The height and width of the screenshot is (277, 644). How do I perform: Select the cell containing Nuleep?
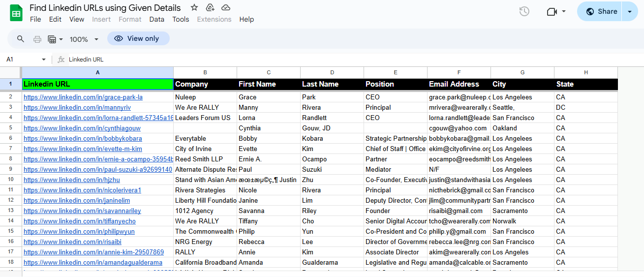tap(205, 97)
